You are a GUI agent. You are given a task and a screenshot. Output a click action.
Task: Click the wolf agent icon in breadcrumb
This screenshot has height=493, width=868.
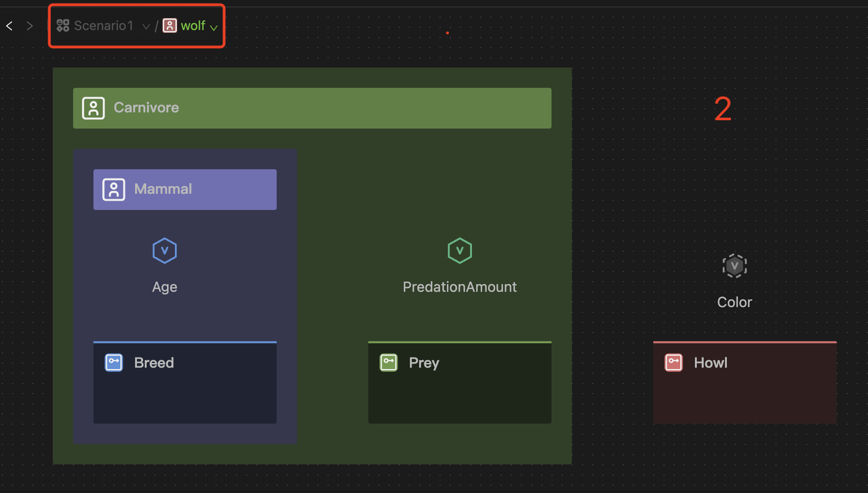(170, 26)
